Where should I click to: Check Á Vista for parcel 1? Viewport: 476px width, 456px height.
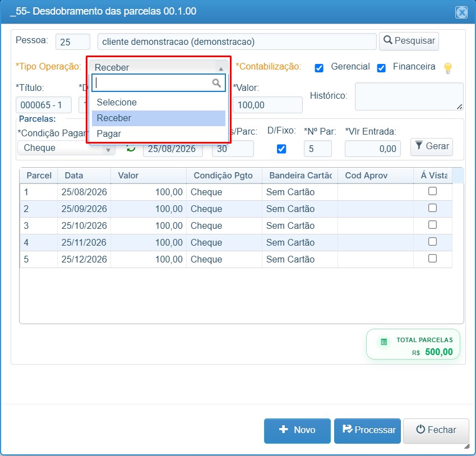point(432,191)
